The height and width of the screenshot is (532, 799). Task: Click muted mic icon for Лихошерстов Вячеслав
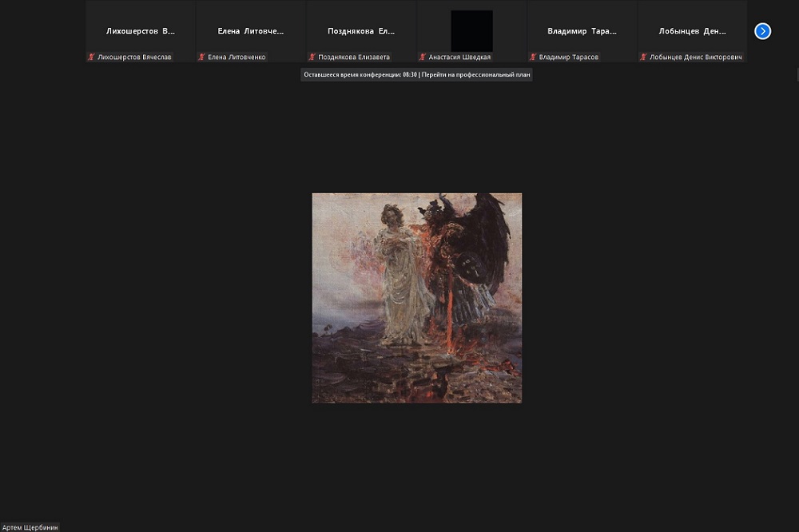tap(91, 57)
